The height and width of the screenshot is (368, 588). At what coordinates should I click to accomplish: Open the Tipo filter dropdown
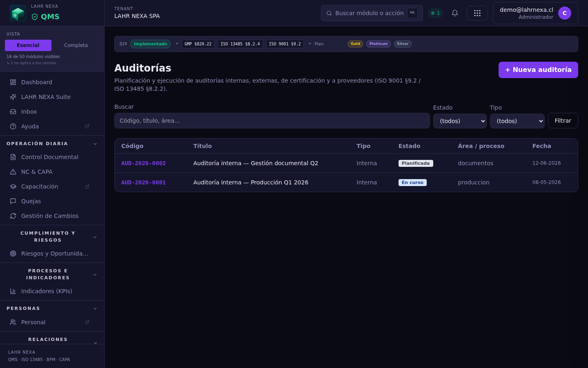tap(517, 121)
